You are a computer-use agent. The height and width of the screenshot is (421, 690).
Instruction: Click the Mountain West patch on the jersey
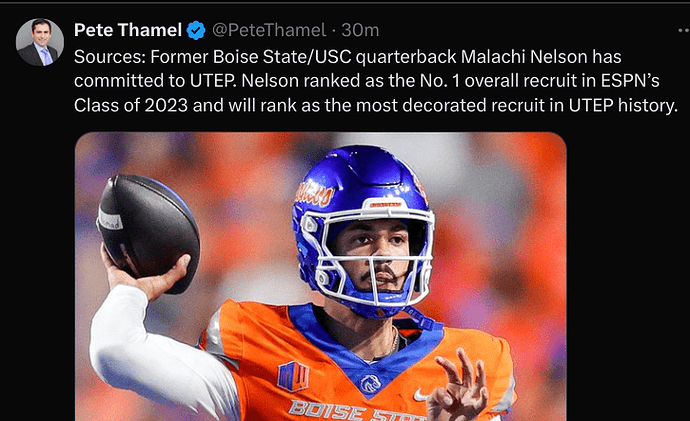[x=293, y=375]
